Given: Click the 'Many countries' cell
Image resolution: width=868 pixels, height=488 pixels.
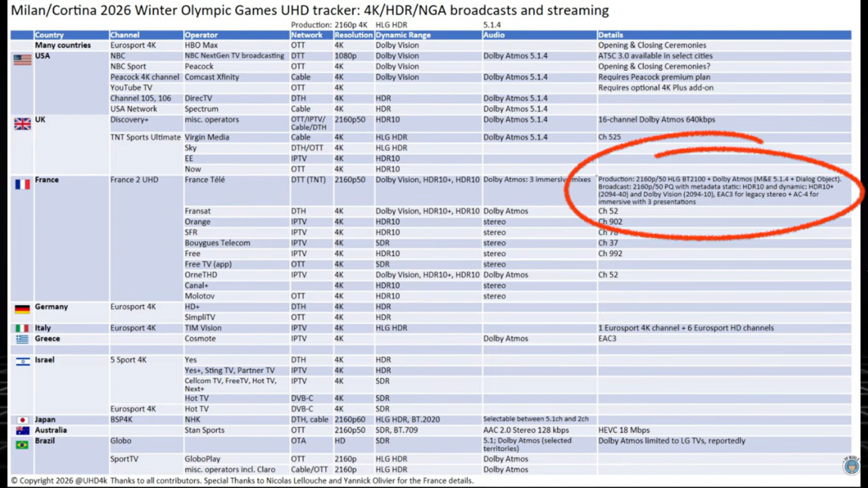Looking at the screenshot, I should tap(62, 46).
